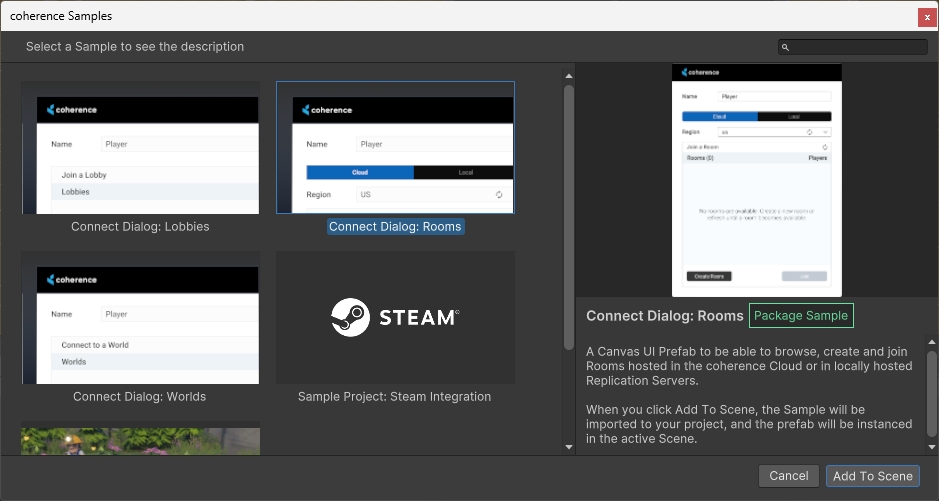Click the "Sample Project: Steam Integration" label
Image resolution: width=939 pixels, height=501 pixels.
[395, 397]
